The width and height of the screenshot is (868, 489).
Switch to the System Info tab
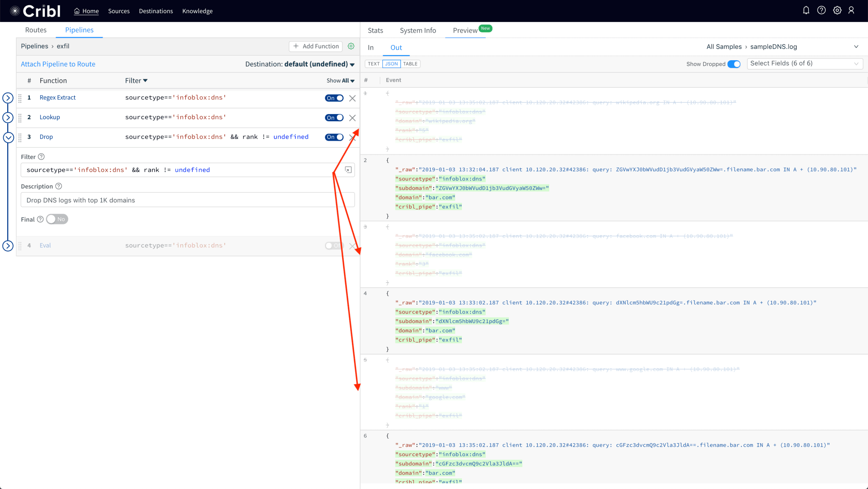point(417,31)
